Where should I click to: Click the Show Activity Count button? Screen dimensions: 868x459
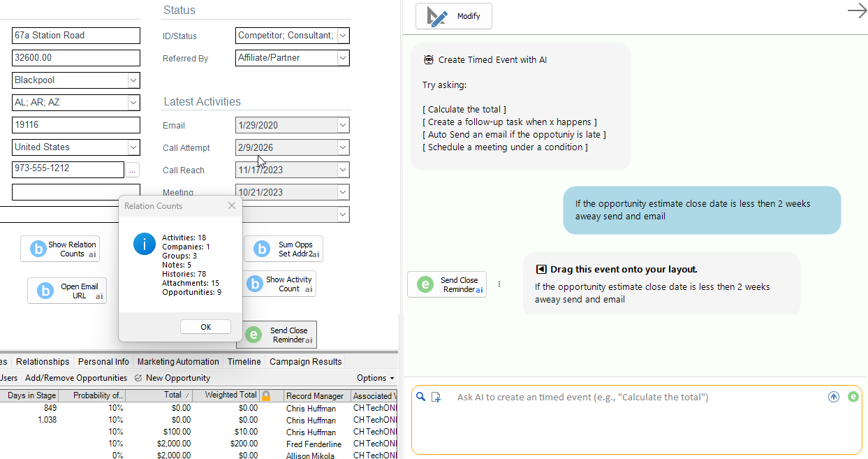coord(280,284)
